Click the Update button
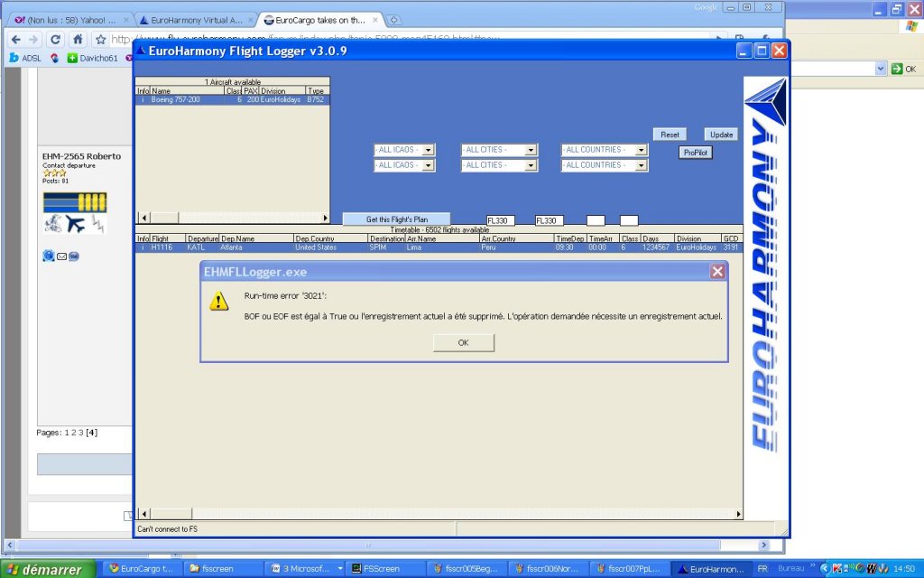 (721, 135)
